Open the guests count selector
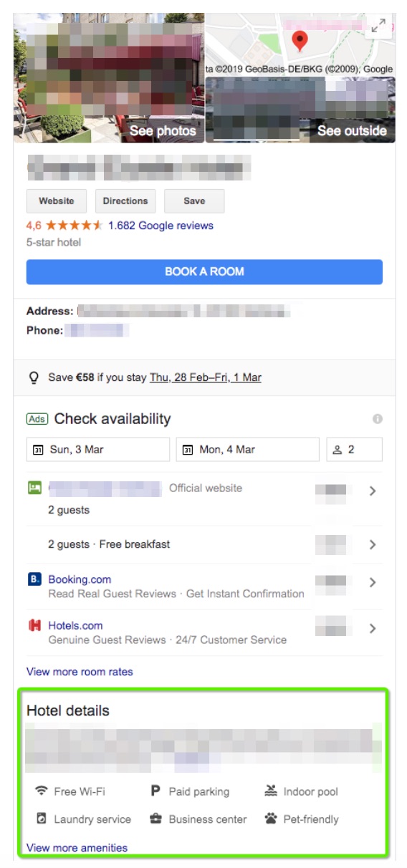 point(354,450)
